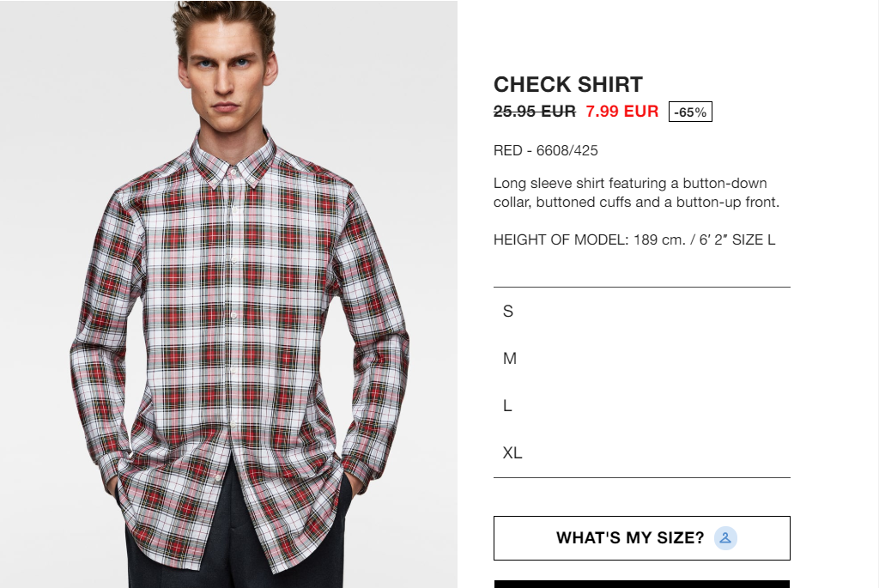Select size S

point(642,311)
